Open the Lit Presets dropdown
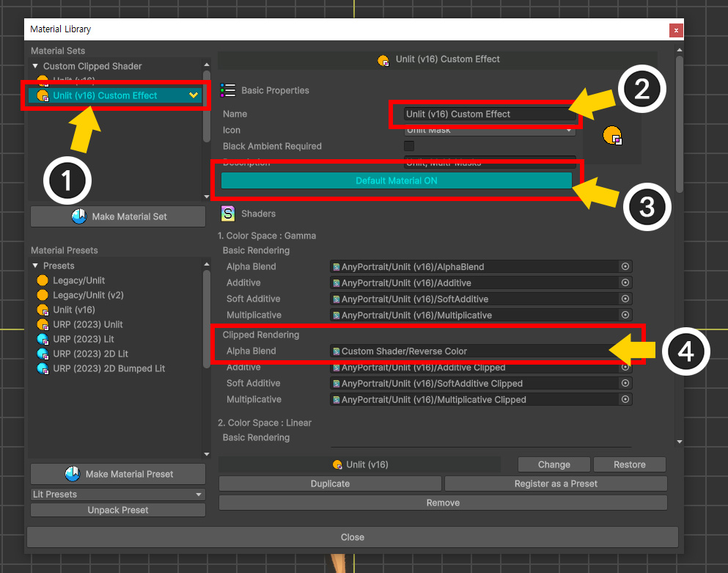The width and height of the screenshot is (728, 573). (x=118, y=494)
